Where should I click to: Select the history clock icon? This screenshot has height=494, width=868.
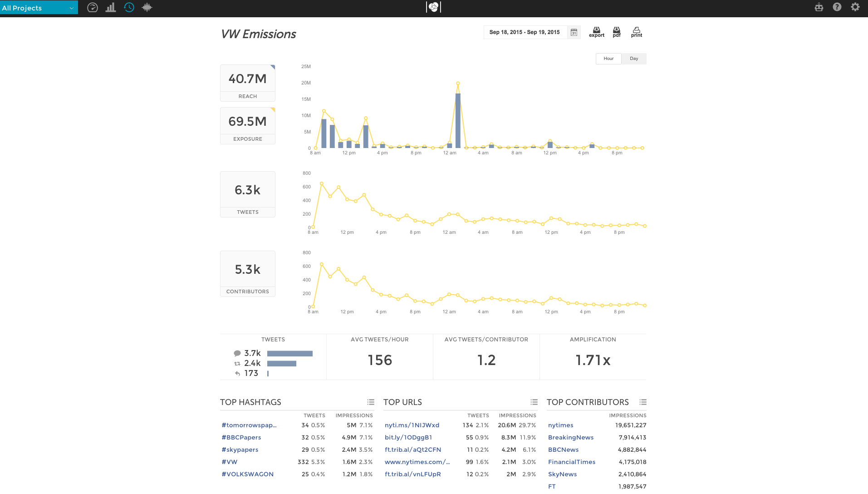click(129, 7)
